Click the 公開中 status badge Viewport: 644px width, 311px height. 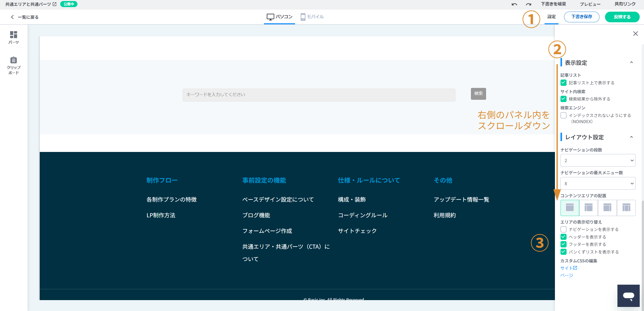(x=69, y=4)
